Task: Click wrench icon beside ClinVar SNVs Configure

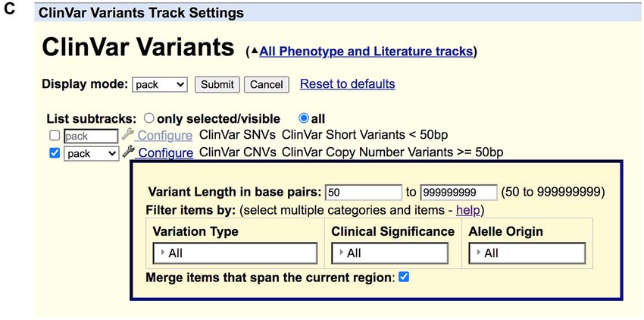Action: coord(128,134)
